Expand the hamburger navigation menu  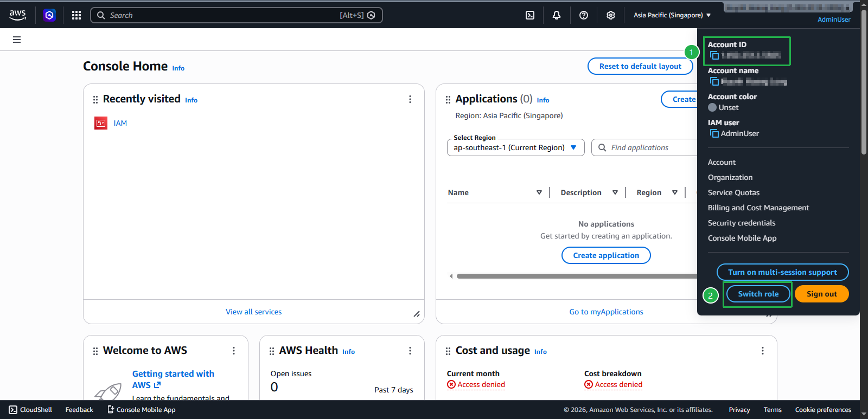17,40
